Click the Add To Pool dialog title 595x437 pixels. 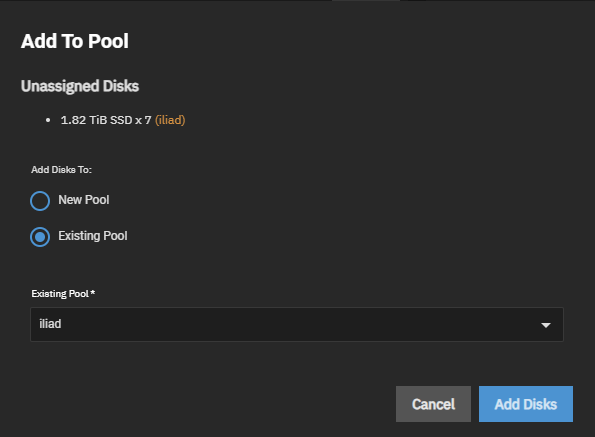pyautogui.click(x=75, y=41)
